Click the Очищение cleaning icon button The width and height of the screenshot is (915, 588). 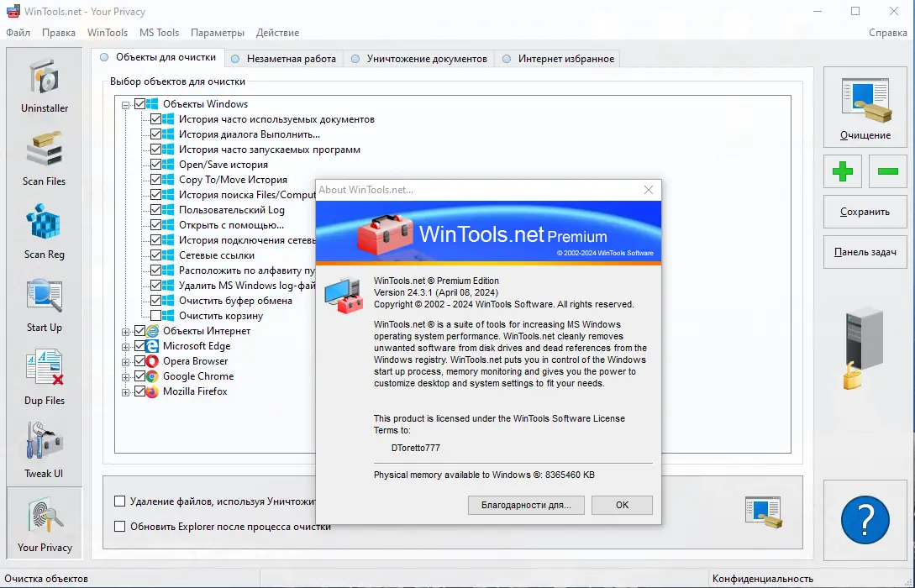pos(865,108)
